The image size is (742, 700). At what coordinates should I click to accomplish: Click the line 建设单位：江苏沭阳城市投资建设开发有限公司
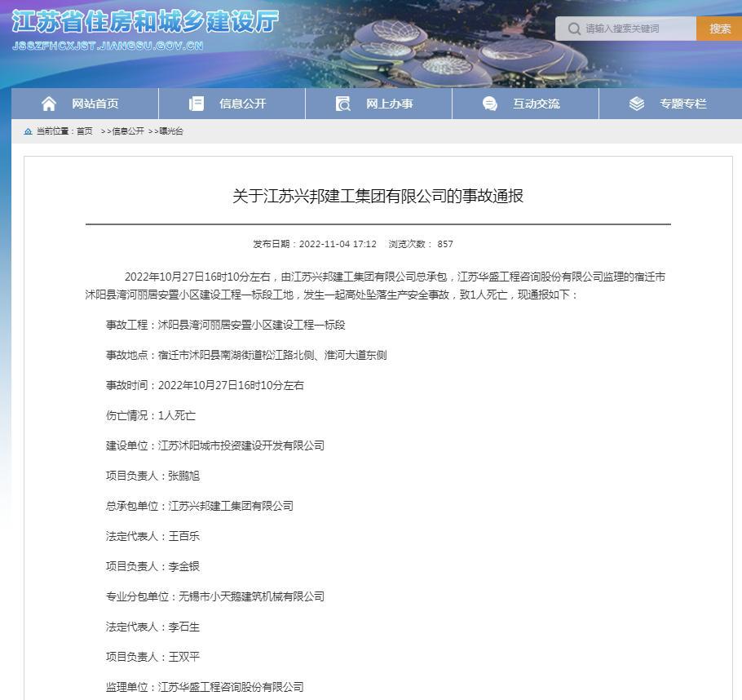(x=214, y=445)
